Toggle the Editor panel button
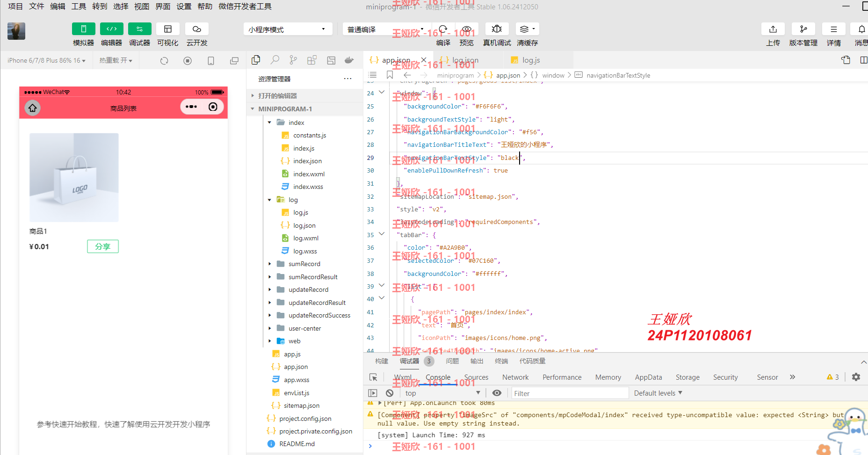 [111, 29]
